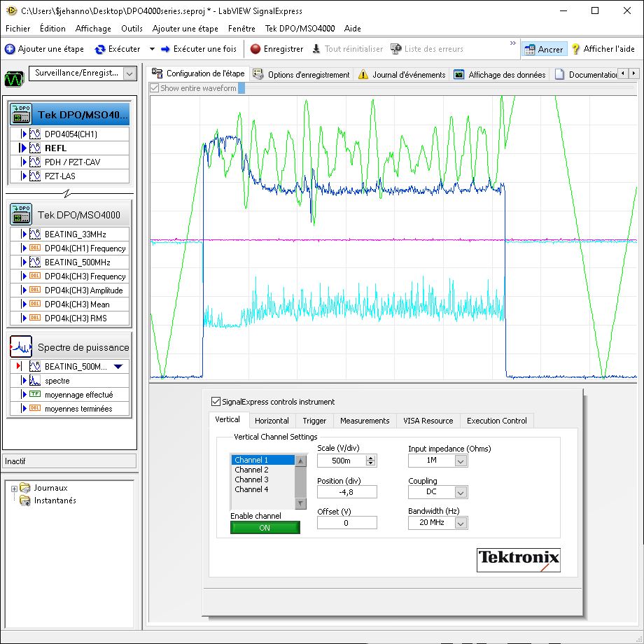Uncheck SignalExpress controls instrument

pyautogui.click(x=216, y=402)
